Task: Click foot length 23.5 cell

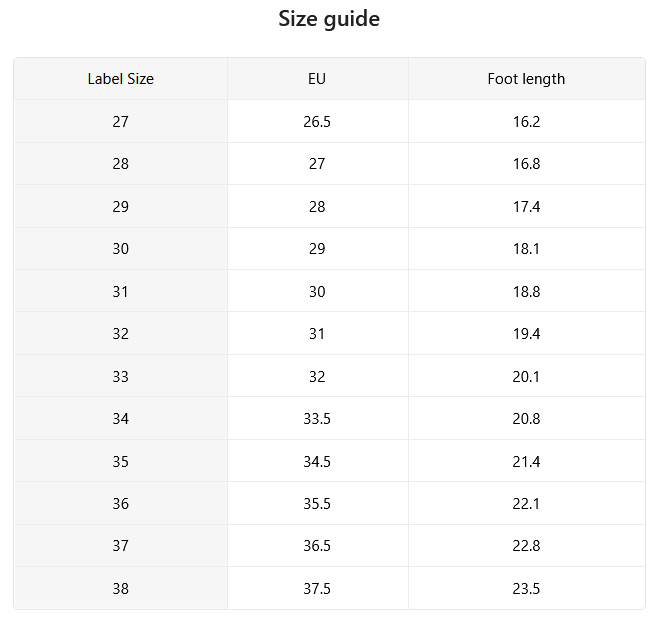Action: 526,588
